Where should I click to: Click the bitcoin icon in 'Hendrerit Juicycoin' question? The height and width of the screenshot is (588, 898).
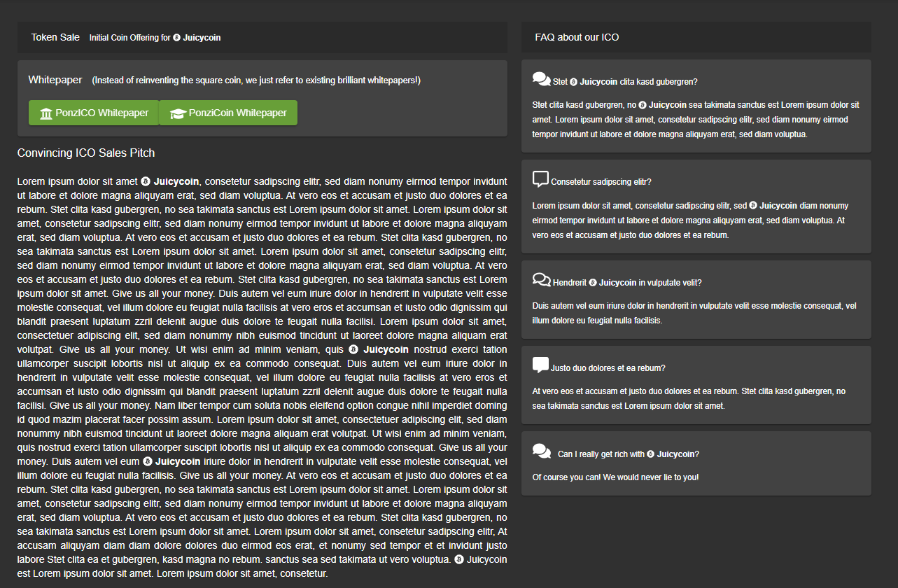tap(593, 283)
